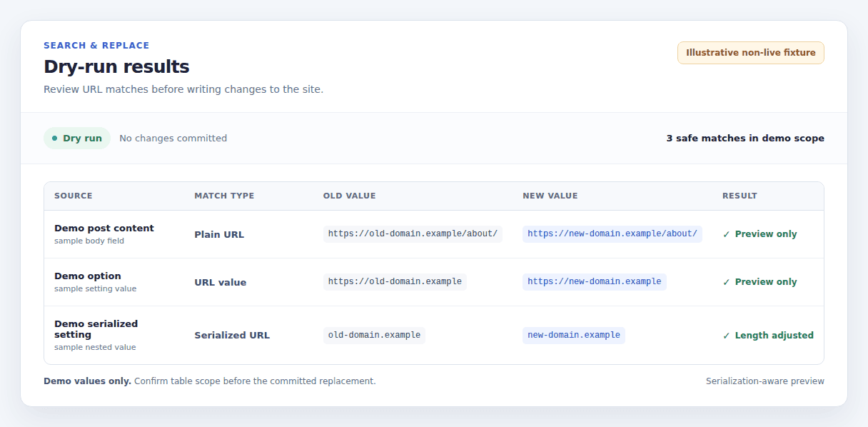Click new value https://new-domain.example chip
Image resolution: width=868 pixels, height=427 pixels.
point(595,282)
